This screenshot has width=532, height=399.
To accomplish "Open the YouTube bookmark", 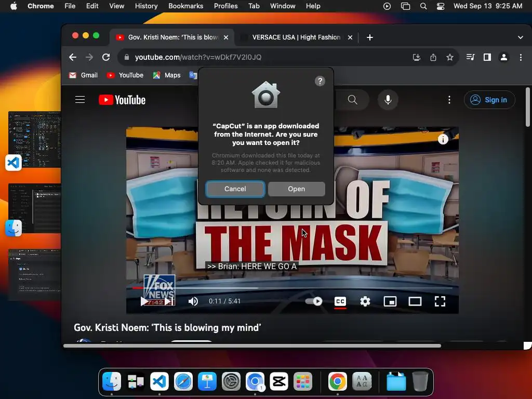I will tap(125, 75).
